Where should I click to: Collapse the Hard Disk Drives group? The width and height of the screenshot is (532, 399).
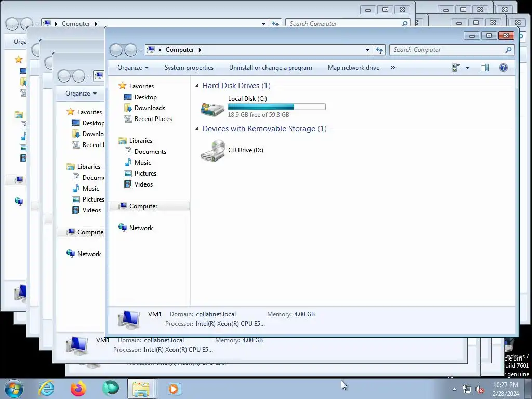pyautogui.click(x=197, y=86)
